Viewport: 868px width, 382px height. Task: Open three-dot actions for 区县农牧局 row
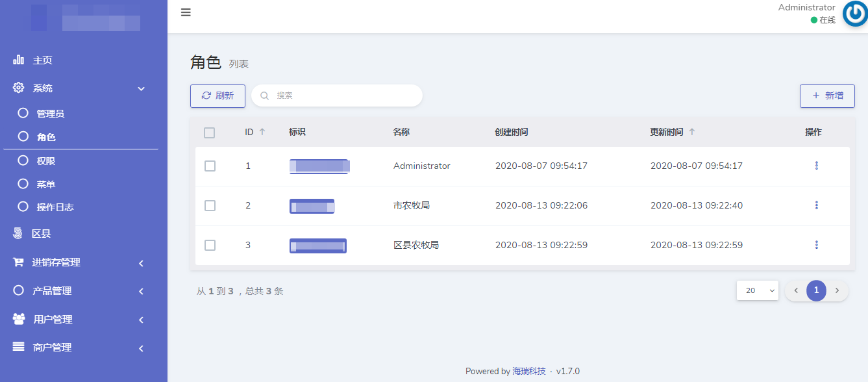[816, 245]
